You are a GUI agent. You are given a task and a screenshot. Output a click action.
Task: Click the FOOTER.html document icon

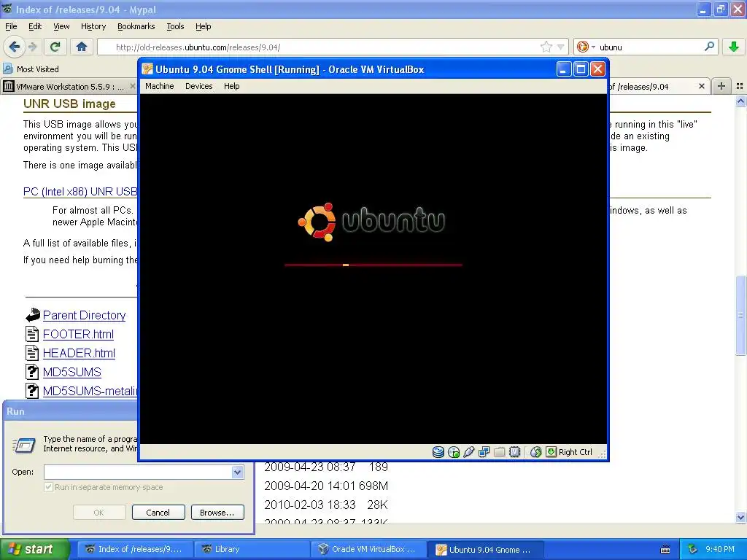[32, 334]
